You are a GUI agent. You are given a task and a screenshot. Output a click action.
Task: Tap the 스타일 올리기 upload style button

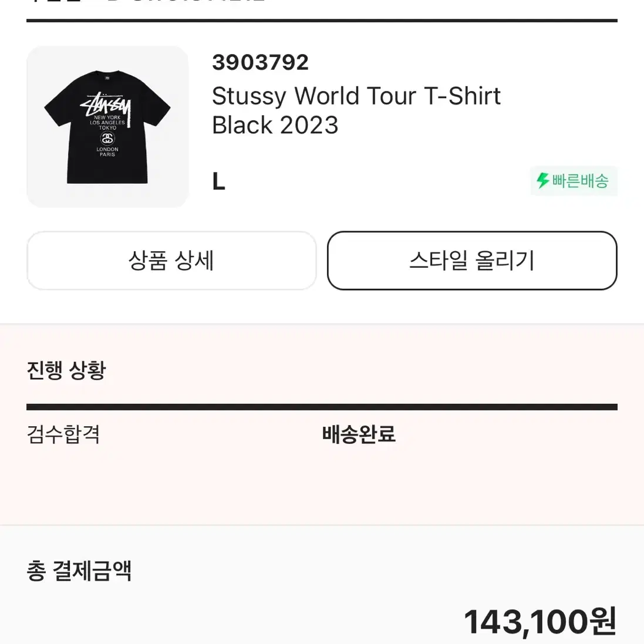click(473, 261)
